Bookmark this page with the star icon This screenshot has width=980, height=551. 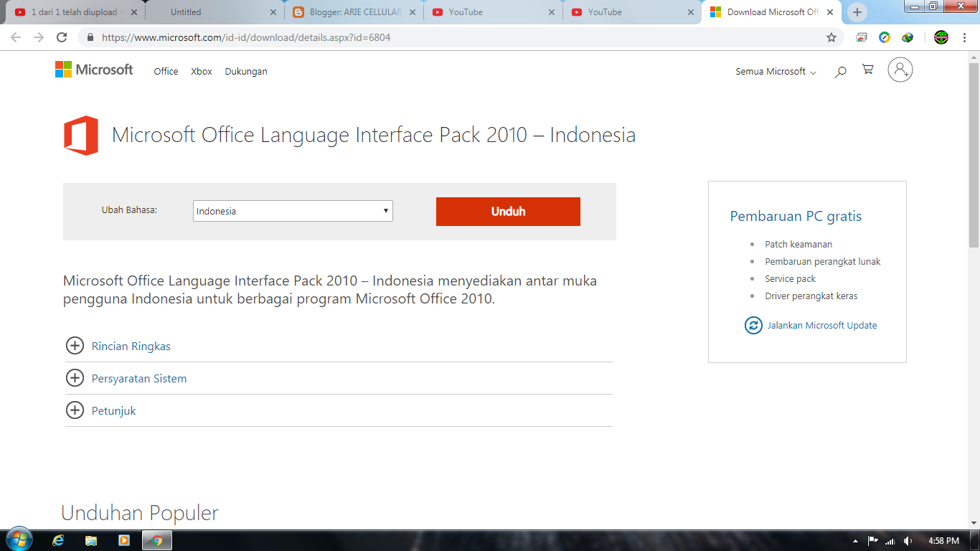pos(831,37)
